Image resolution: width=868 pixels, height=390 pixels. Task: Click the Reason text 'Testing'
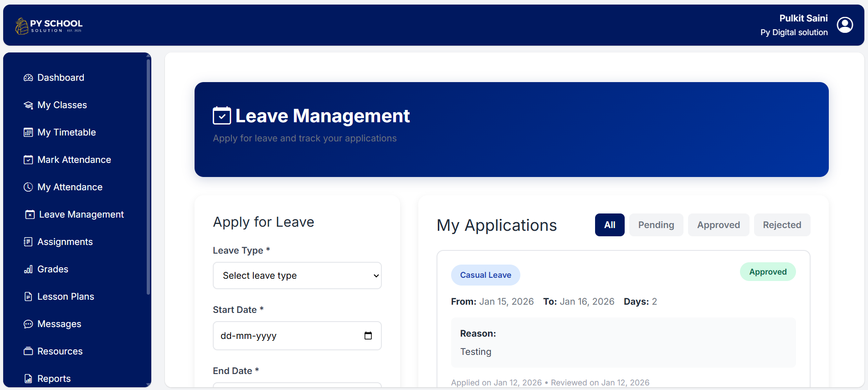(x=476, y=352)
